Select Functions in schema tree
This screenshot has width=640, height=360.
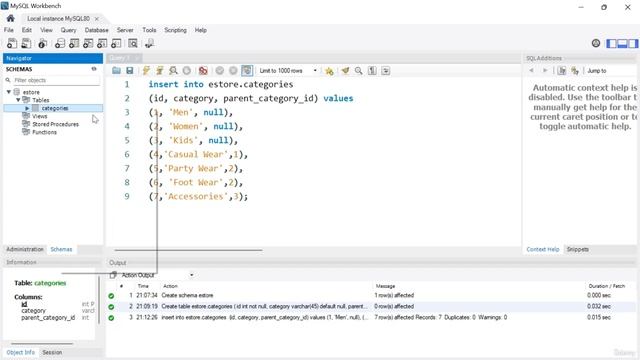click(x=44, y=132)
